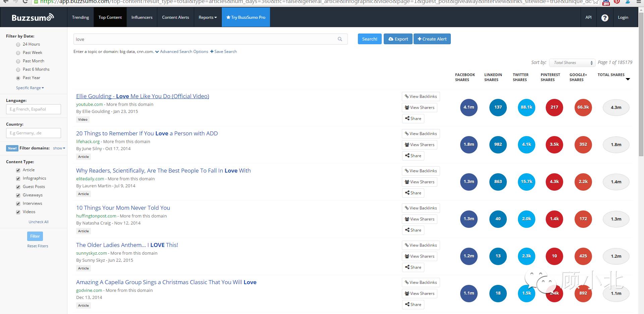Click Pinterest shares 4.3k circle for elitedaily article

[x=554, y=182]
